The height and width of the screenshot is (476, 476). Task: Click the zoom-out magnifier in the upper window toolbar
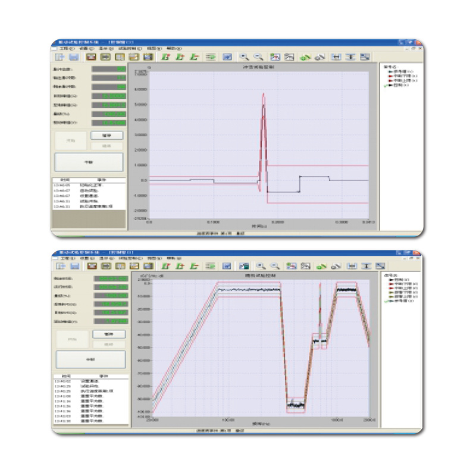(259, 57)
